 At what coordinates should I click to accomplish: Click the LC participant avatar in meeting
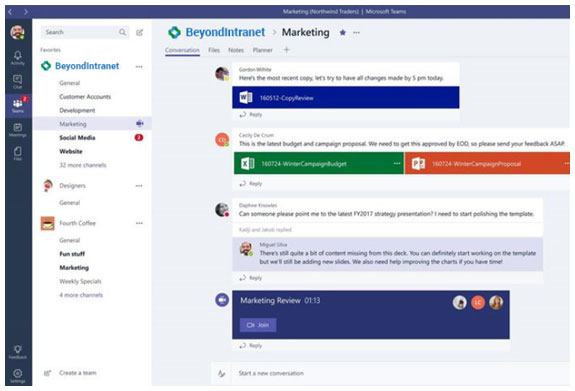pyautogui.click(x=478, y=303)
